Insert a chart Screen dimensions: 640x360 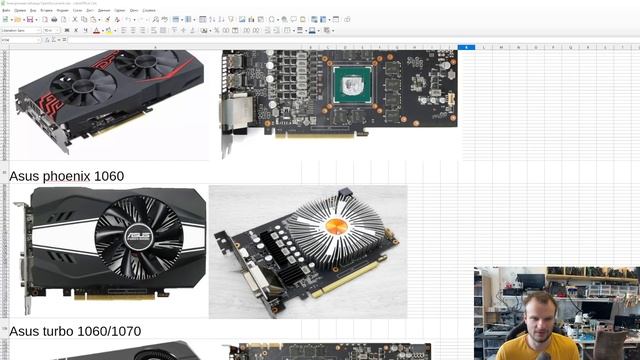pyautogui.click(x=251, y=20)
